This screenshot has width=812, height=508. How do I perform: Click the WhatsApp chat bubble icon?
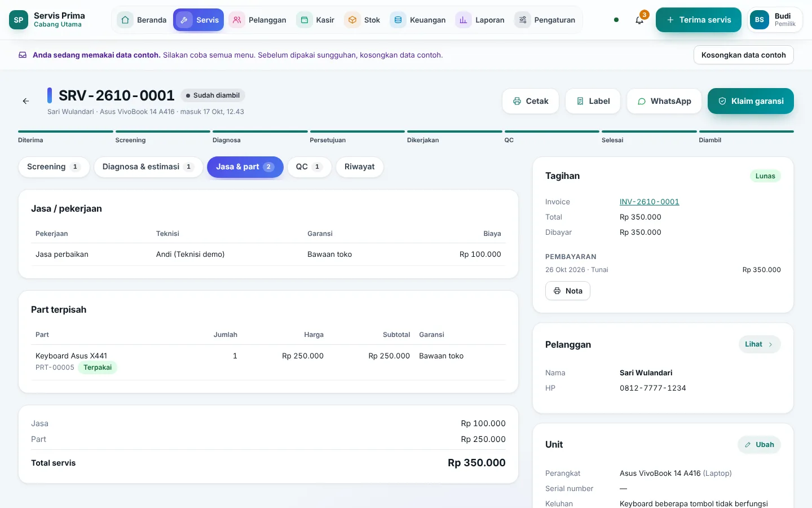(642, 101)
